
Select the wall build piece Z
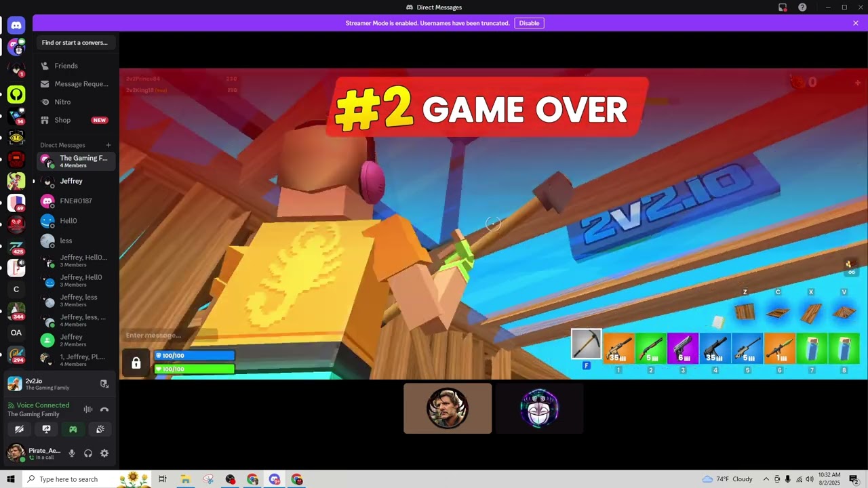745,311
